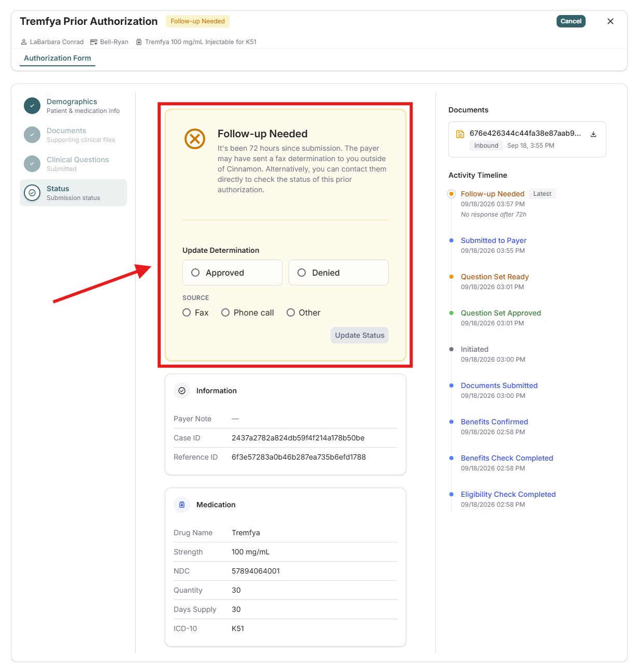Click the download icon for the inbound document

pos(593,134)
